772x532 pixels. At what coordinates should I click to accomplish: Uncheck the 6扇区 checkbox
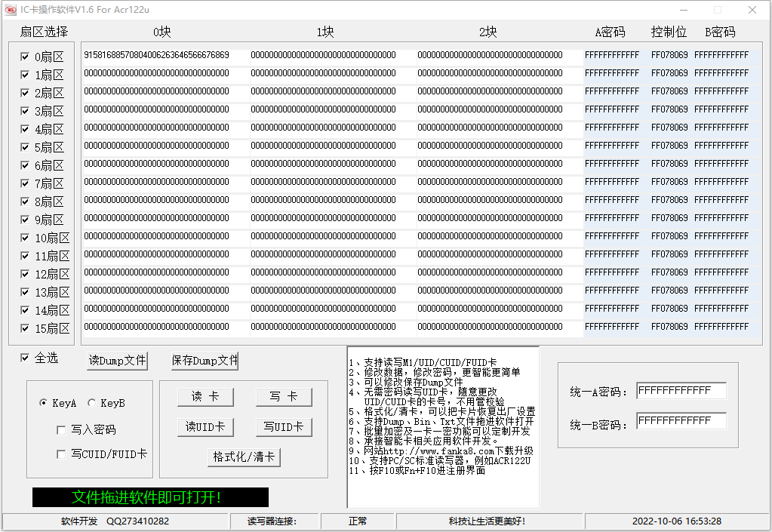coord(25,165)
